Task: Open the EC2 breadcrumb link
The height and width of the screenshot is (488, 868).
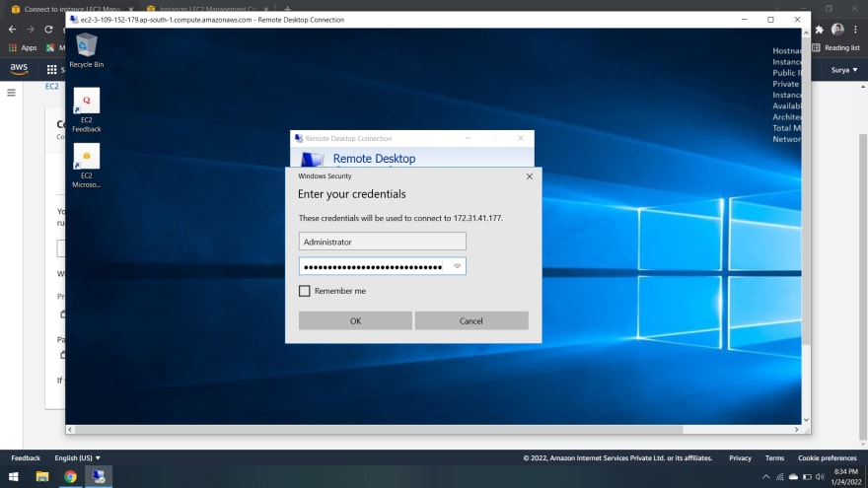Action: click(52, 87)
